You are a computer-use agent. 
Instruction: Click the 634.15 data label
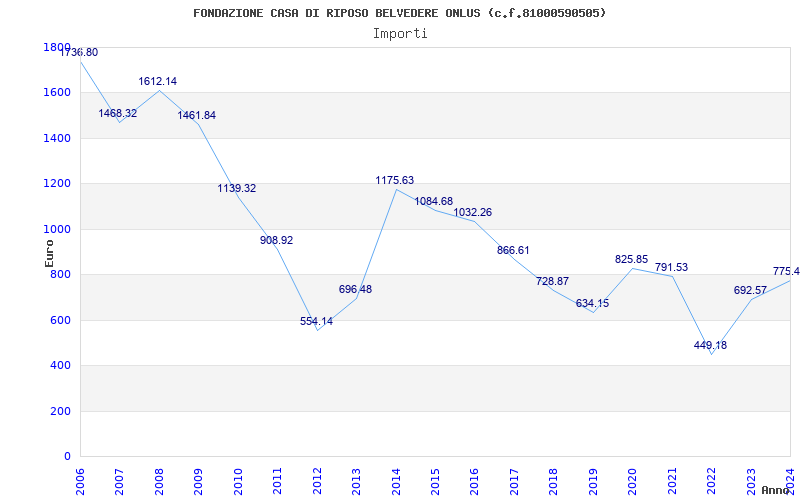point(592,304)
